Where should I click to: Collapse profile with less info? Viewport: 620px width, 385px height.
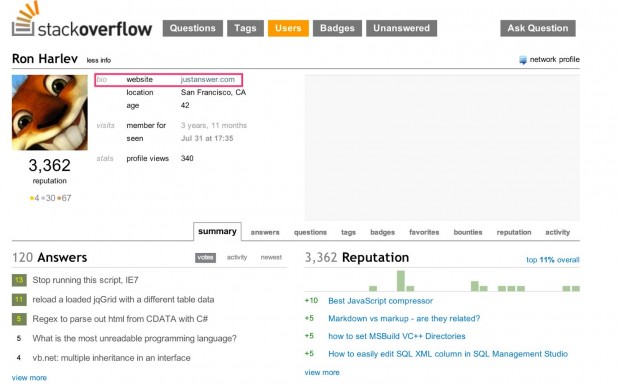click(x=99, y=60)
